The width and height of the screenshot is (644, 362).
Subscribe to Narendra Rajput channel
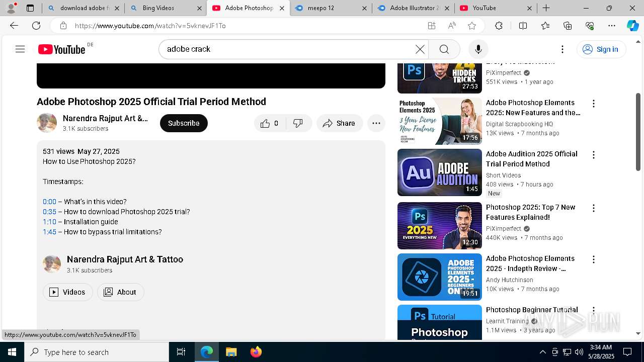point(184,123)
